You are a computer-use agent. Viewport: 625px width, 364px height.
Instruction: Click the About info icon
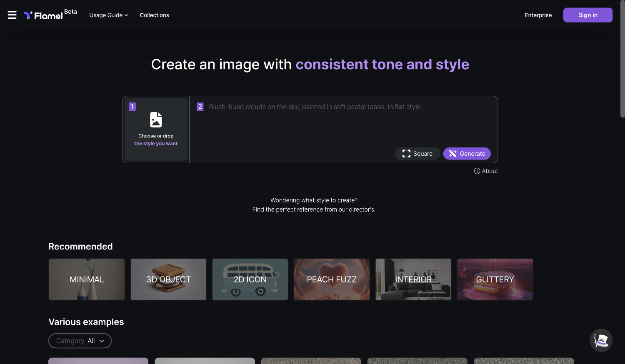tap(477, 171)
